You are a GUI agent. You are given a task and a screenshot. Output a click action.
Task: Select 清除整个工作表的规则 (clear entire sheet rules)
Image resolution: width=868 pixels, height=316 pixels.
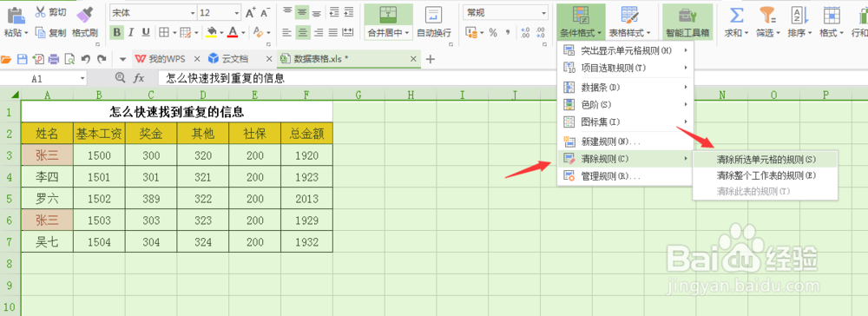click(x=766, y=175)
